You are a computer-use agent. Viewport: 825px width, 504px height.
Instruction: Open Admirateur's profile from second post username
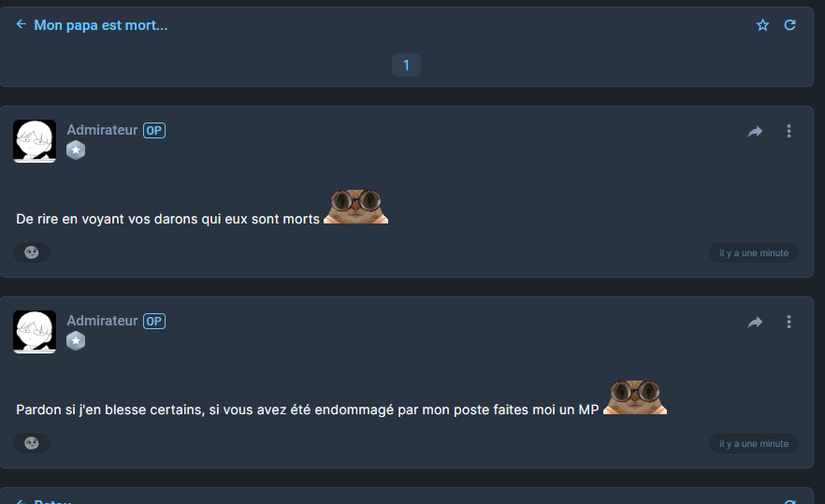(x=102, y=321)
